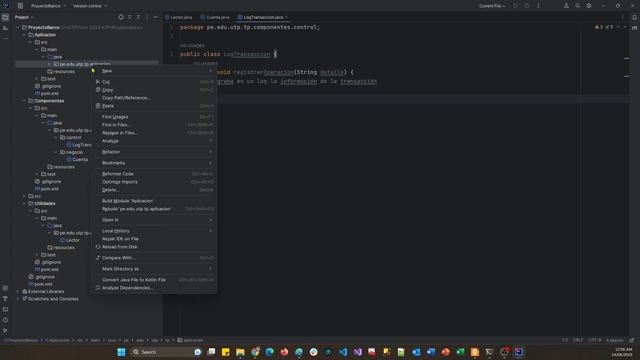Open Visual Studio Code from taskbar
Image resolution: width=640 pixels, height=360 pixels.
pyautogui.click(x=343, y=352)
